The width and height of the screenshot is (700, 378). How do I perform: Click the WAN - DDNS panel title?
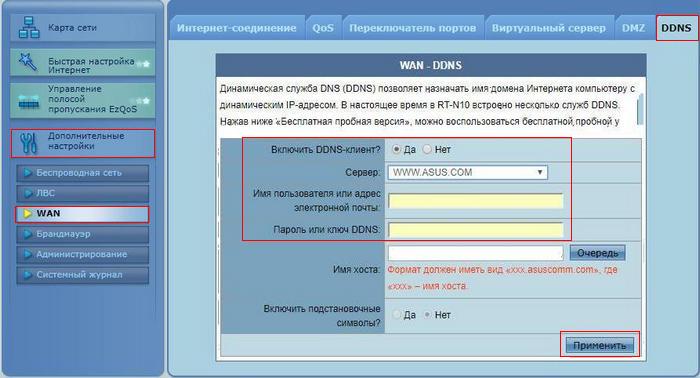tap(431, 66)
